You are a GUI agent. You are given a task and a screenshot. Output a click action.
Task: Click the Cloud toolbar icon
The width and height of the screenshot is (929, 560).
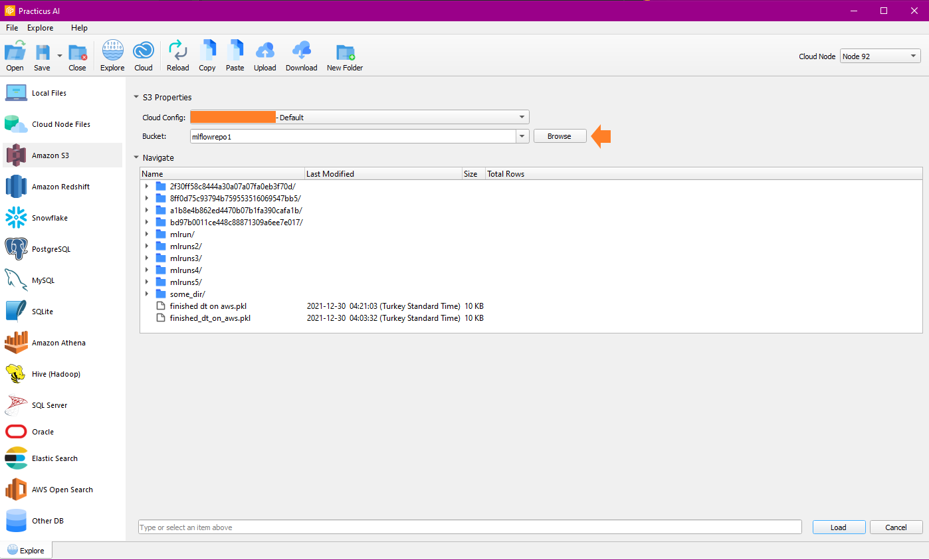(144, 56)
